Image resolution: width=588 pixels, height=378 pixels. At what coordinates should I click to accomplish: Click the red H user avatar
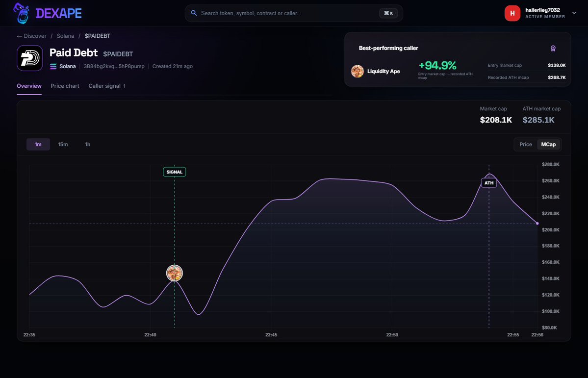click(512, 13)
